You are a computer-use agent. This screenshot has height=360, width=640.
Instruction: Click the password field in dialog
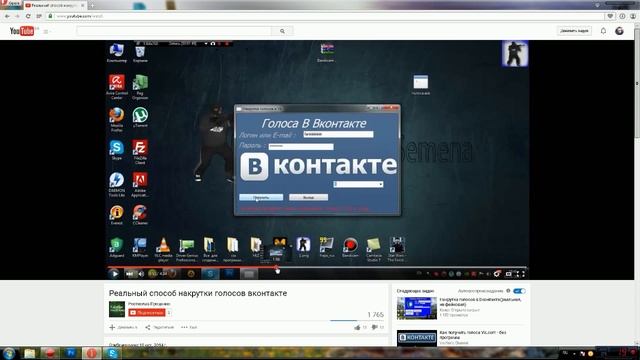coord(301,146)
